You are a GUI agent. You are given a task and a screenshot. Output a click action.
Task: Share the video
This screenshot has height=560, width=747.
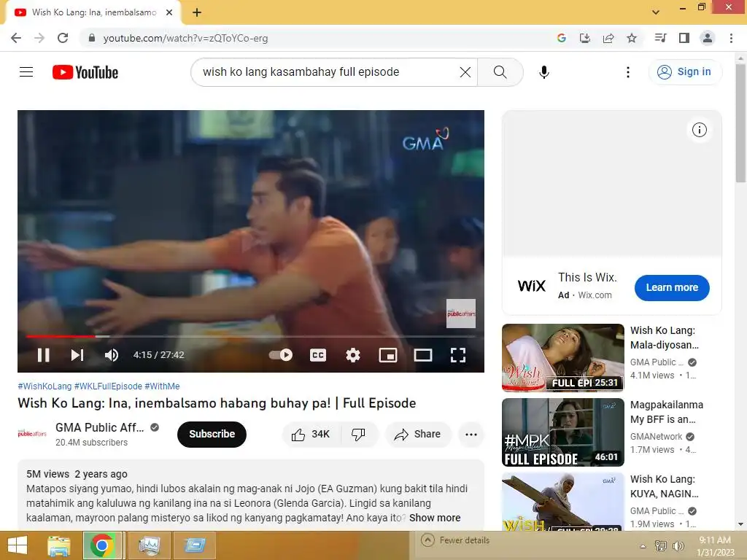click(x=418, y=435)
